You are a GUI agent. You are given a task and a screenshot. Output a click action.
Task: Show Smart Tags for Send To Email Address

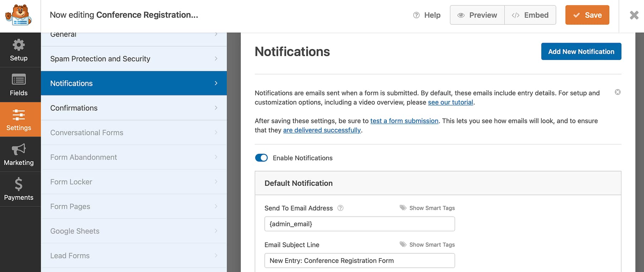pyautogui.click(x=427, y=208)
